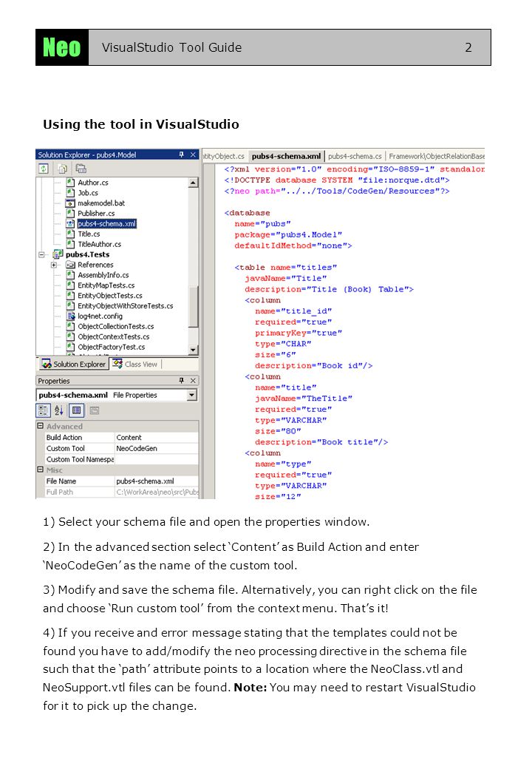
Task: Select Author.cs in Solution Explorer tree
Action: pos(93,183)
